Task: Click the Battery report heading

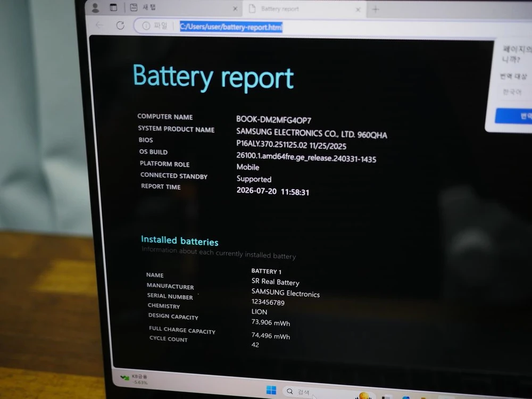Action: (x=213, y=77)
